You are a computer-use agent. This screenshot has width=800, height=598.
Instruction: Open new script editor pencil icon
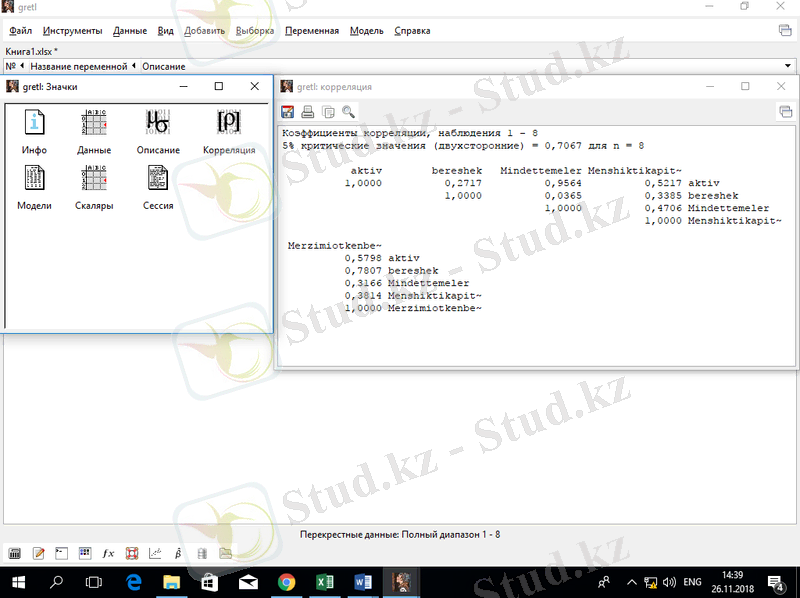pos(38,553)
